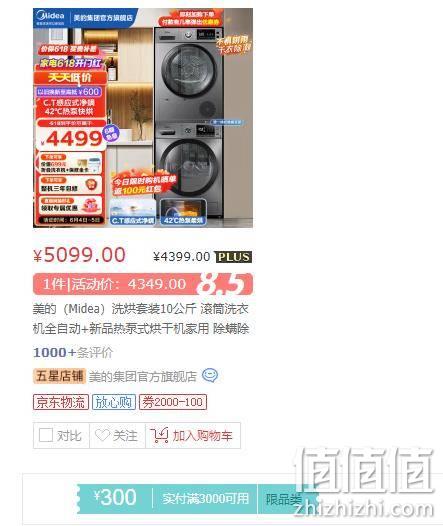Viewport: 443px width, 526px height.
Task: Click the 京东物流 tag
Action: click(61, 402)
